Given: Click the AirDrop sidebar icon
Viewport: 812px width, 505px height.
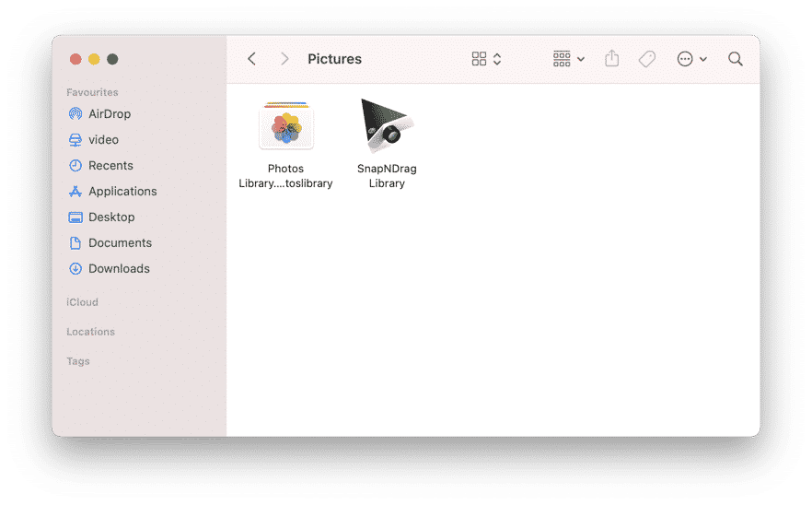Looking at the screenshot, I should (75, 113).
